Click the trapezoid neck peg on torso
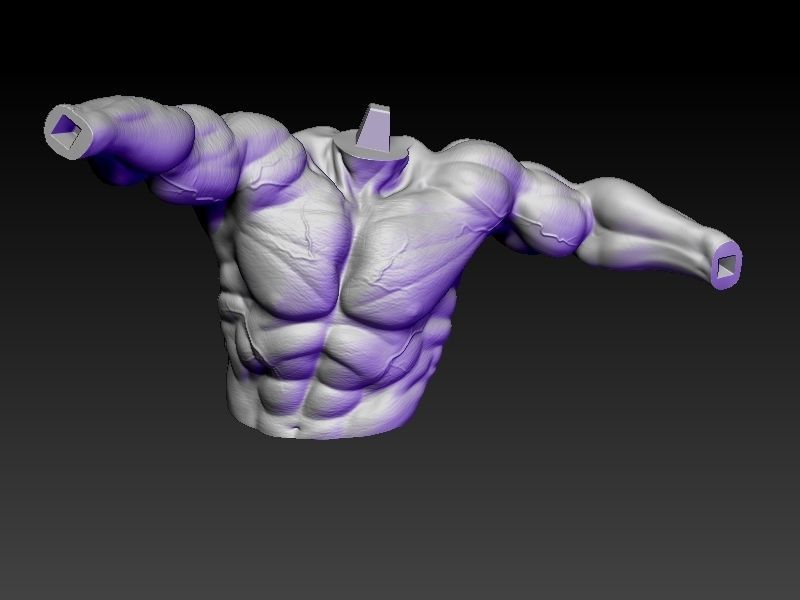The image size is (800, 600). click(x=375, y=128)
